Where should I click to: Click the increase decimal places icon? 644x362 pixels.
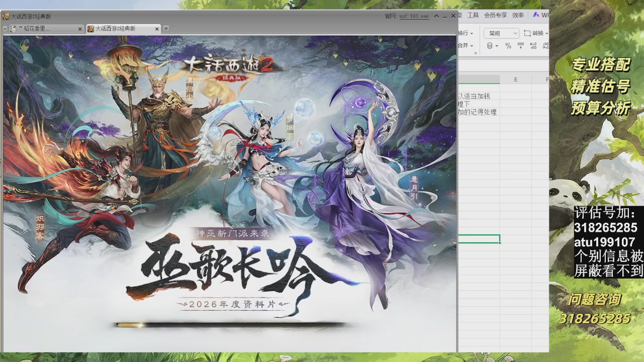(533, 46)
